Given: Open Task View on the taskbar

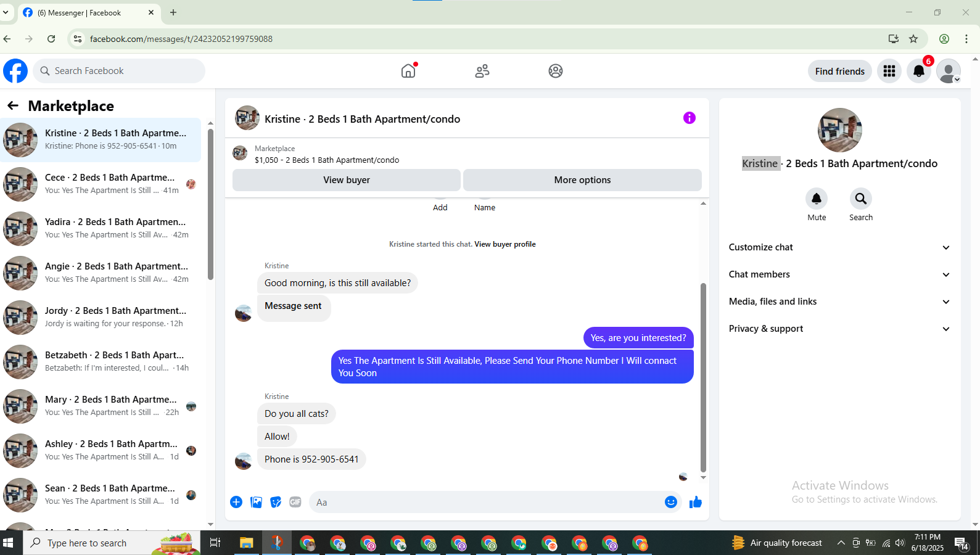Looking at the screenshot, I should coord(215,543).
